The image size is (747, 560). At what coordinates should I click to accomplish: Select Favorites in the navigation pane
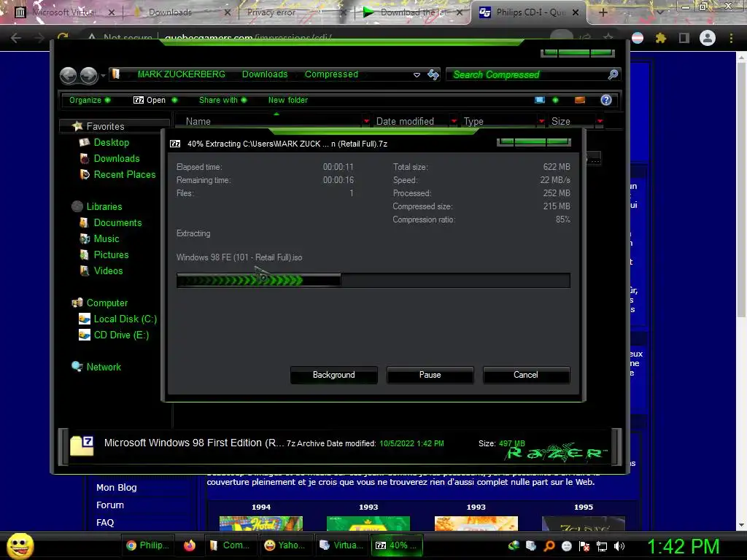point(105,126)
